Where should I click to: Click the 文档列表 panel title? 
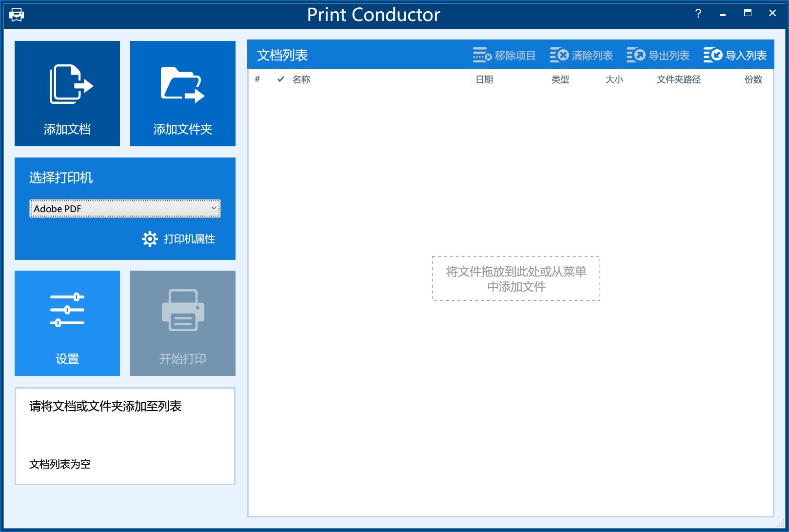click(282, 55)
